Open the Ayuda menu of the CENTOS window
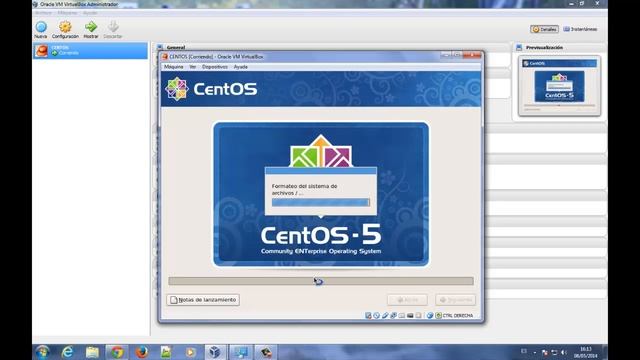 tap(240, 67)
